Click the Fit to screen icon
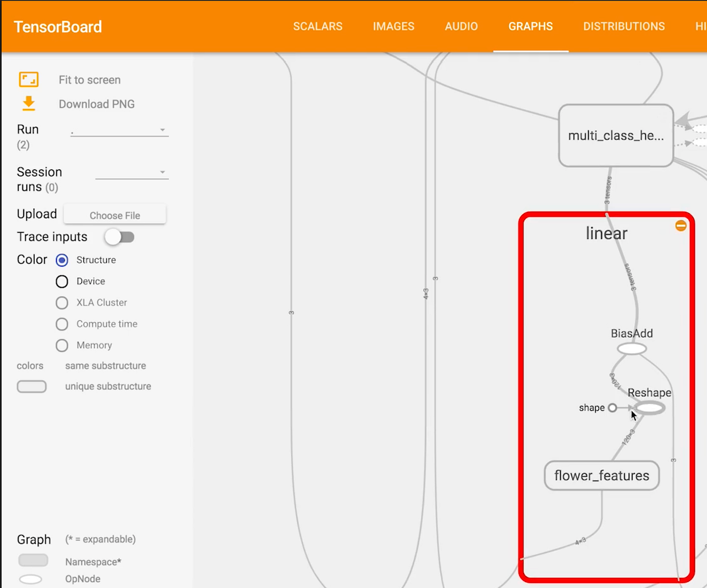 (x=28, y=79)
